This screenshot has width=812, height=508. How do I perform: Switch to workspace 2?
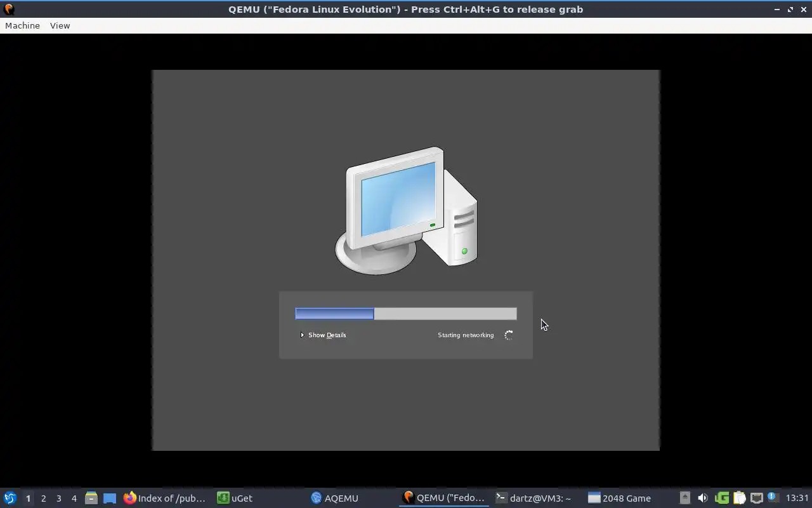(x=43, y=498)
